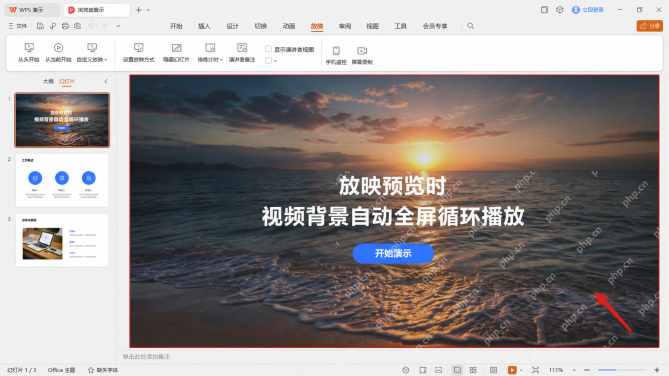Image resolution: width=669 pixels, height=376 pixels.
Task: Click the smart beautify icon in status bar
Action: coord(406,370)
